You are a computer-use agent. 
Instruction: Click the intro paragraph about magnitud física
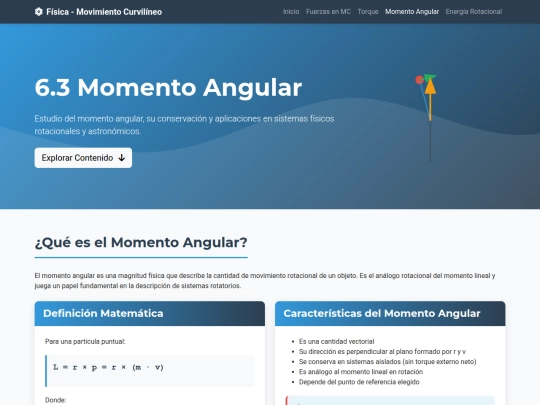[264, 281]
